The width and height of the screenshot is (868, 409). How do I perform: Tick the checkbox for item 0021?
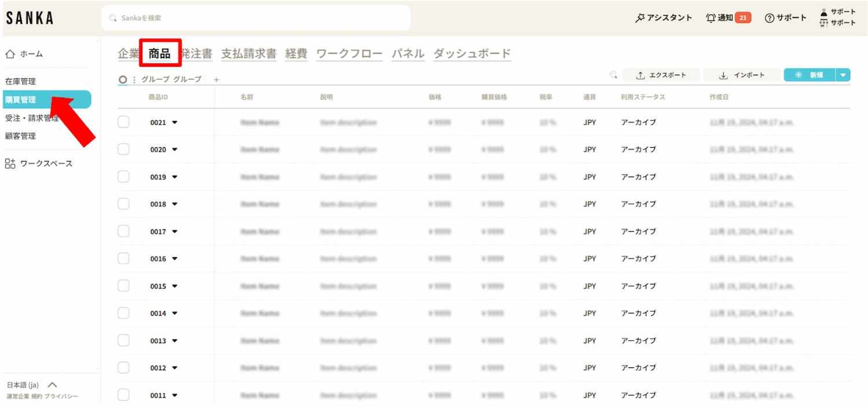pos(123,122)
